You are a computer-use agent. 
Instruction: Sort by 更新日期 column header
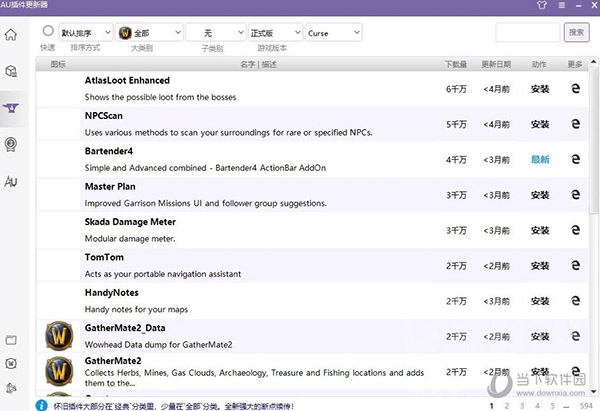(x=496, y=64)
